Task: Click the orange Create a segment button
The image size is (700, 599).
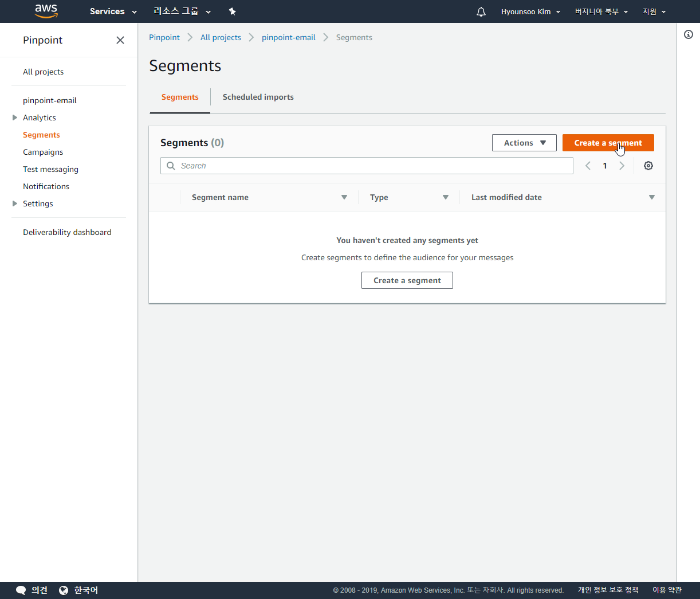Action: [x=608, y=143]
